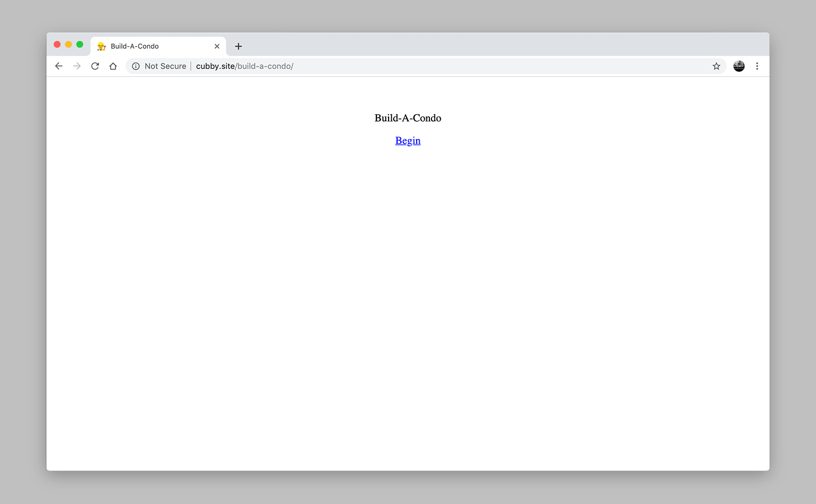
Task: View site information via the info icon
Action: tap(136, 66)
